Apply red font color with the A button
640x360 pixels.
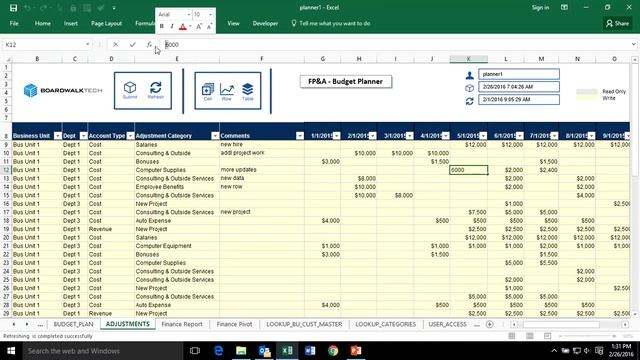point(183,27)
